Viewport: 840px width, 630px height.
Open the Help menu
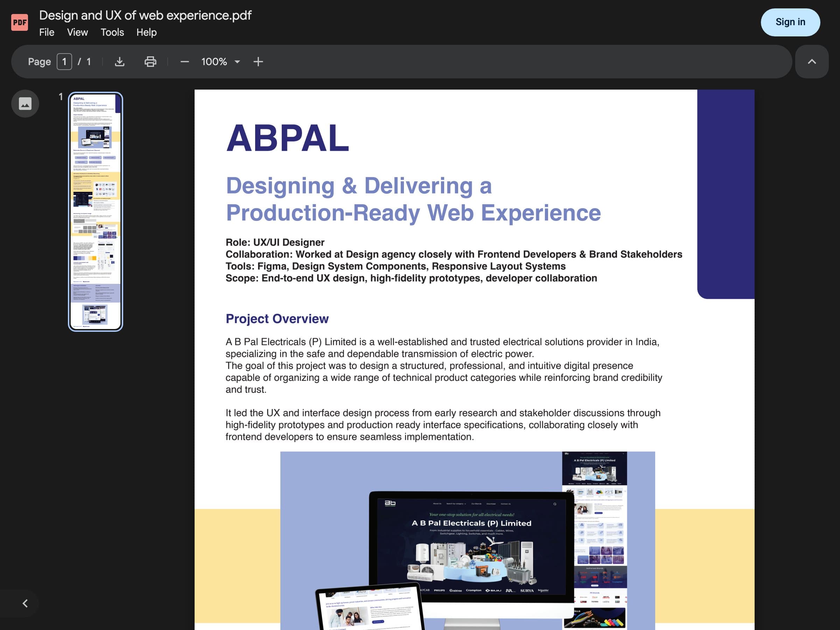tap(146, 32)
